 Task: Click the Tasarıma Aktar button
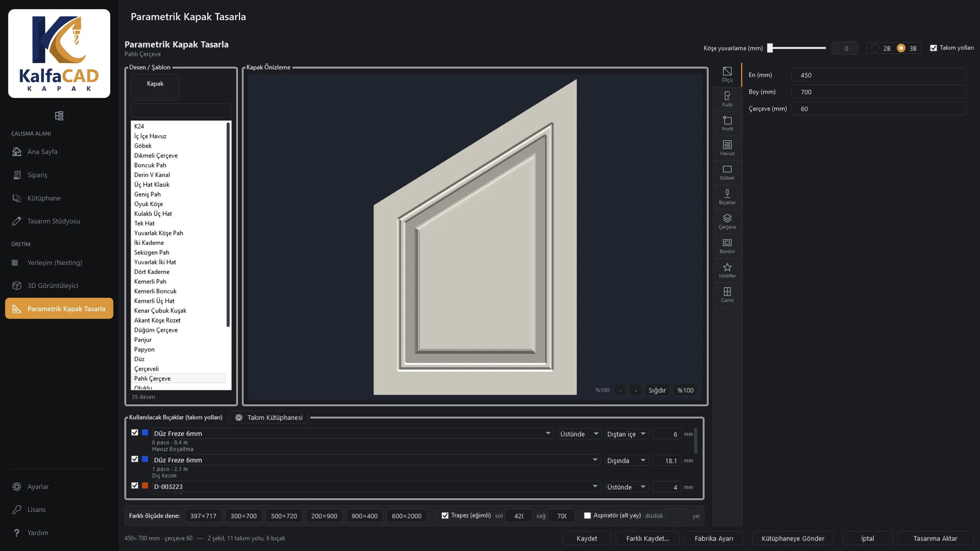pos(935,538)
